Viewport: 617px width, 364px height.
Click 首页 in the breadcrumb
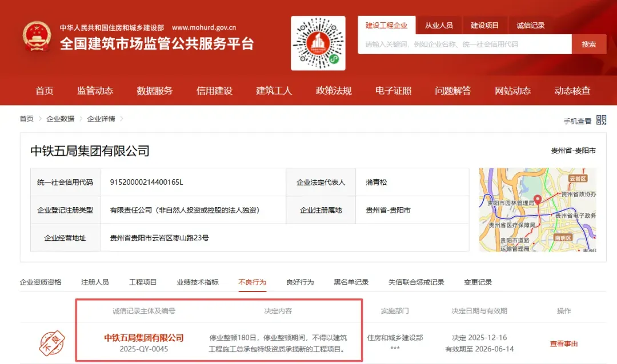(27, 119)
